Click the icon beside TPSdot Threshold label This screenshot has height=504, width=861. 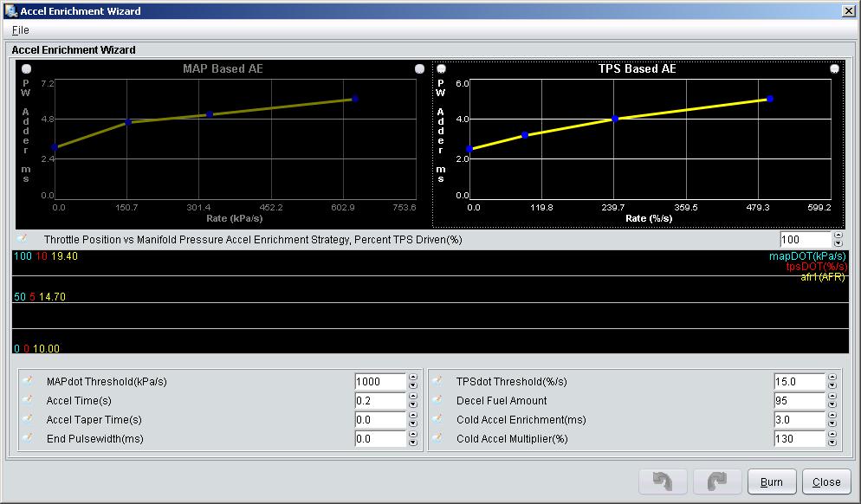point(437,381)
